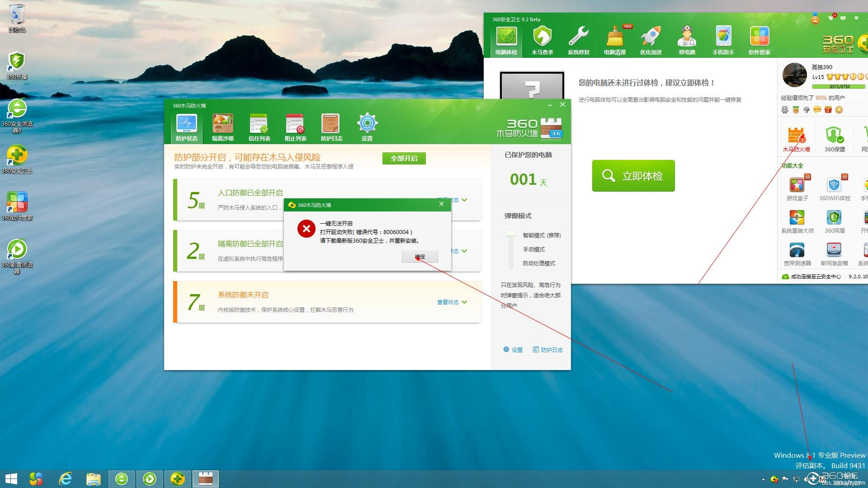The image size is (868, 488).
Task: Open 360安全浏览器6 desktop shortcut
Action: coord(17,116)
